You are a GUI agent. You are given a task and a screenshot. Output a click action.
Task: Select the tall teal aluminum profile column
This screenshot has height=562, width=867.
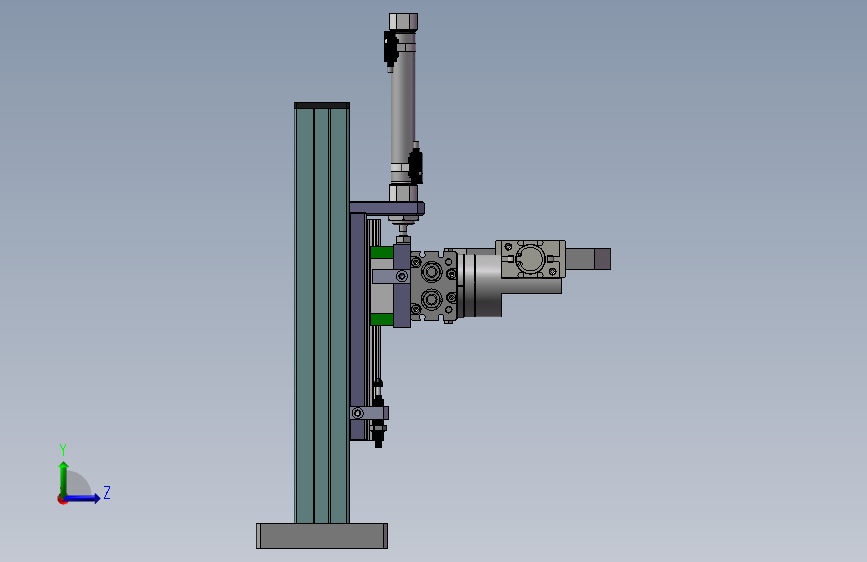point(322,315)
